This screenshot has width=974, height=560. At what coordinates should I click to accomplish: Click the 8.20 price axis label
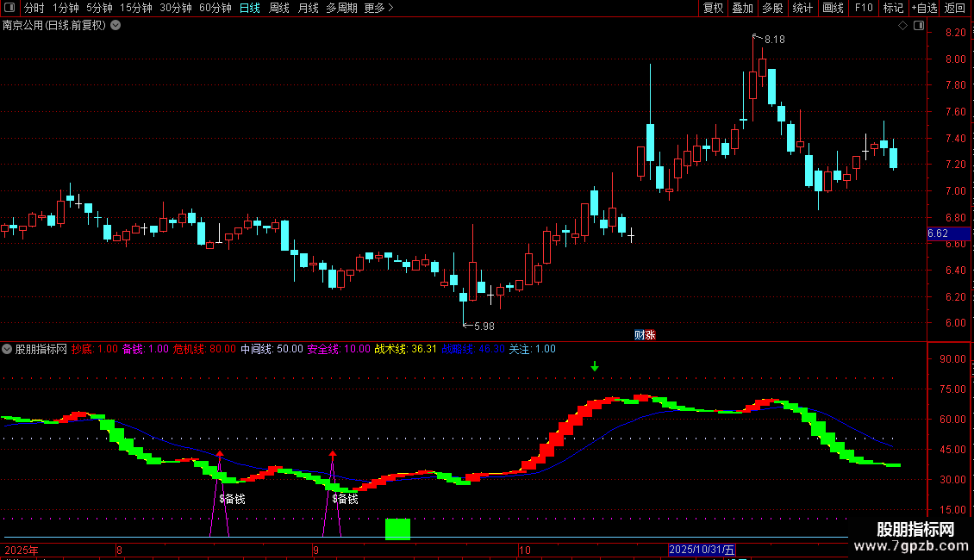coord(955,32)
